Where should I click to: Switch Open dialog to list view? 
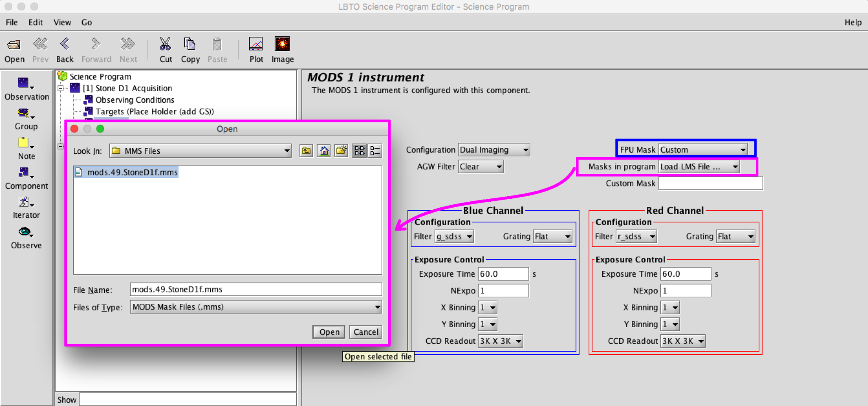(359, 151)
